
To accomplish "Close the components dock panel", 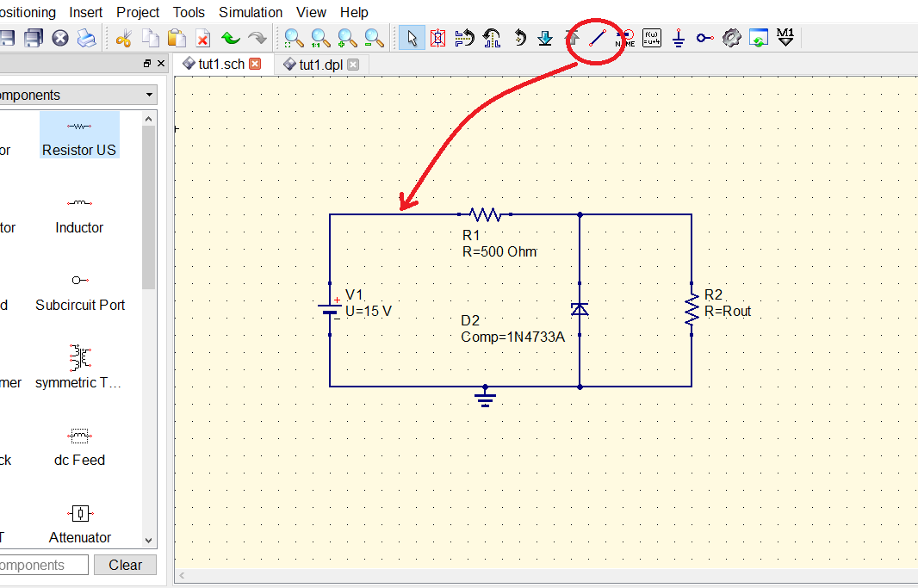I will click(161, 63).
